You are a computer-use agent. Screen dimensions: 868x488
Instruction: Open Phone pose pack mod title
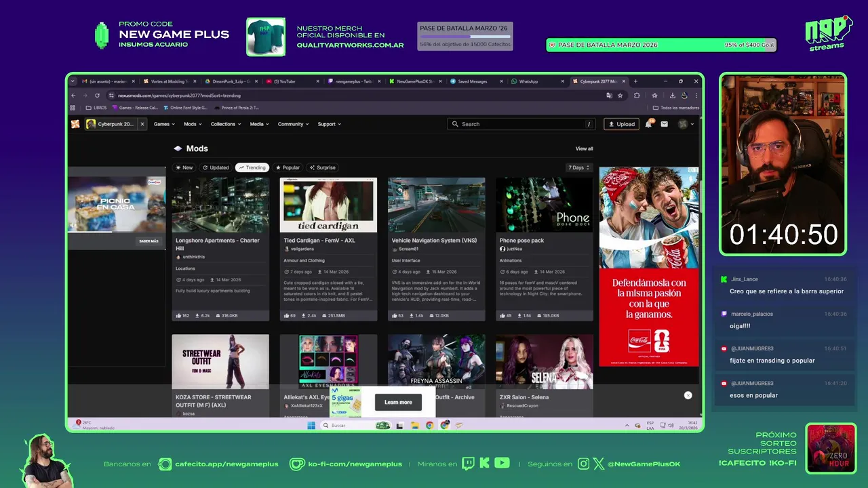tap(521, 240)
